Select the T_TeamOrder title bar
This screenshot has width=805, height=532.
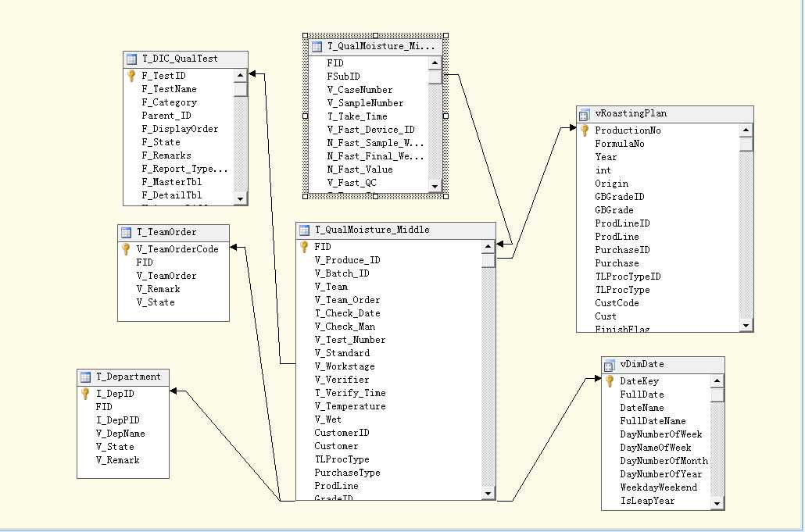174,232
